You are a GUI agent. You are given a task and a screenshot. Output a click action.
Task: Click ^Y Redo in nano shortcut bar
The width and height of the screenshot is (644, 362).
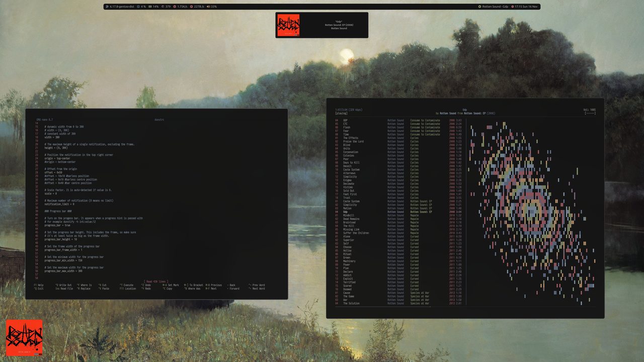[146, 289]
